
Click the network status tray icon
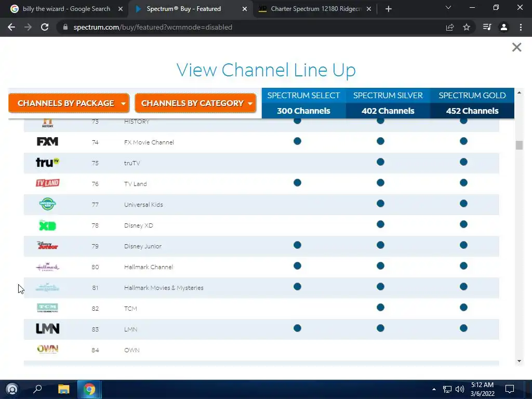tap(447, 389)
